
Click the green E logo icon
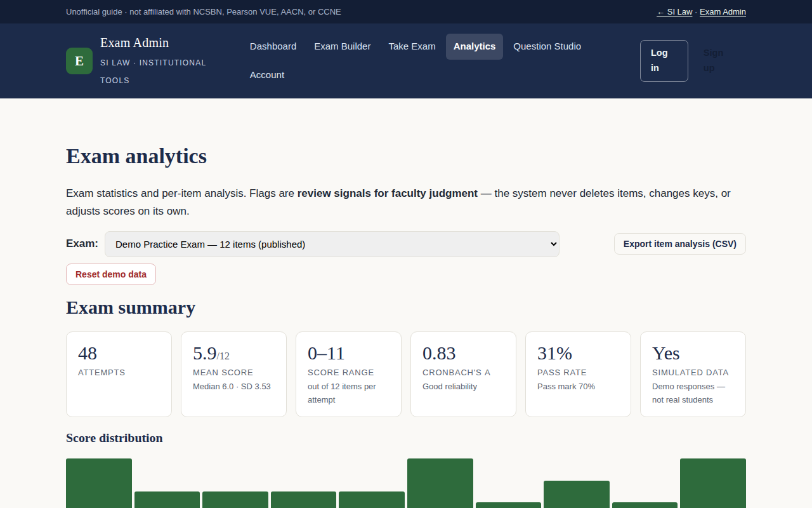(x=79, y=61)
